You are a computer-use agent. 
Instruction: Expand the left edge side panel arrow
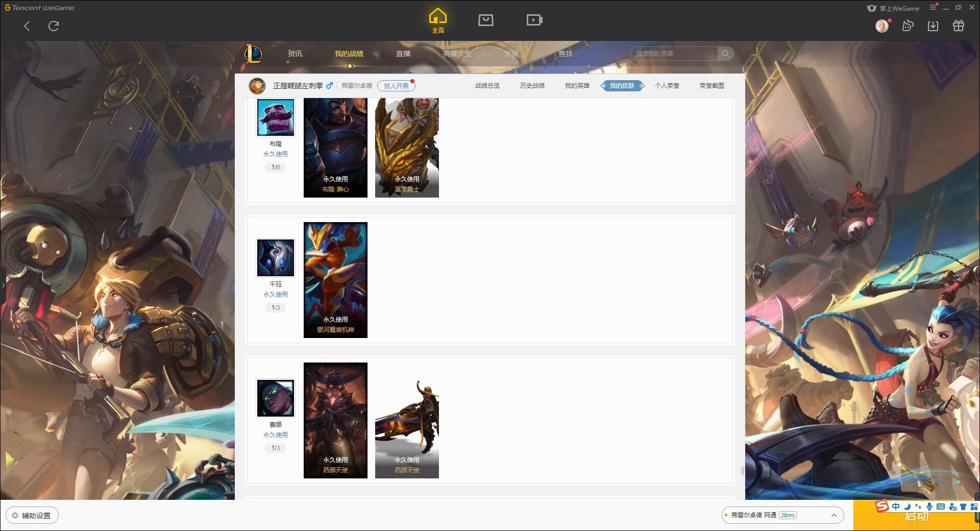pyautogui.click(x=3, y=285)
